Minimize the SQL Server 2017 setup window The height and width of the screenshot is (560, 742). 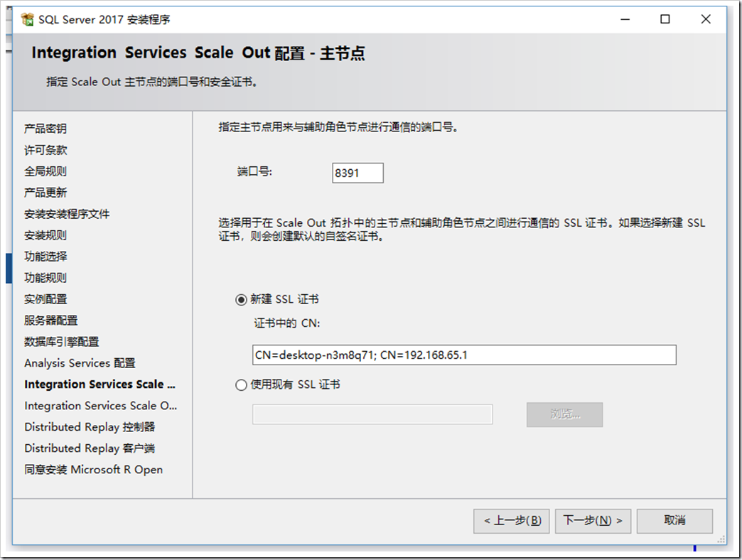625,19
